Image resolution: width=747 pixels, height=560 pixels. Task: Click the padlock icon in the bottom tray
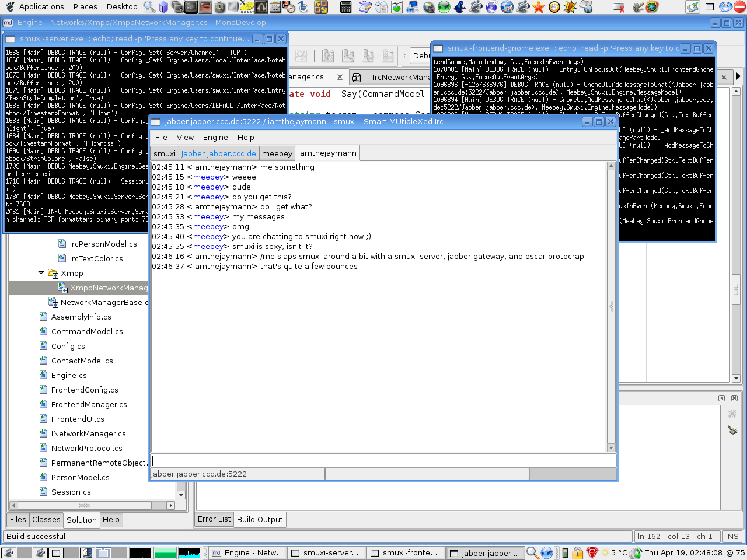coord(577,552)
